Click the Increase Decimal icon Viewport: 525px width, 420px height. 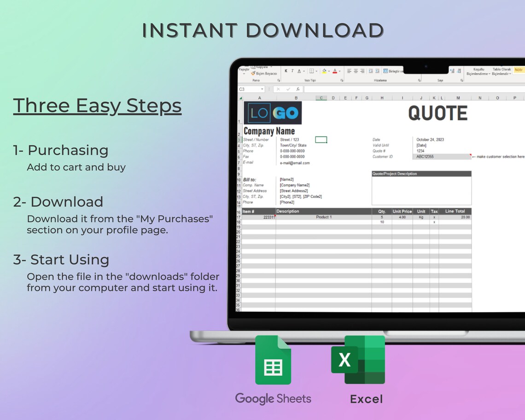click(452, 70)
